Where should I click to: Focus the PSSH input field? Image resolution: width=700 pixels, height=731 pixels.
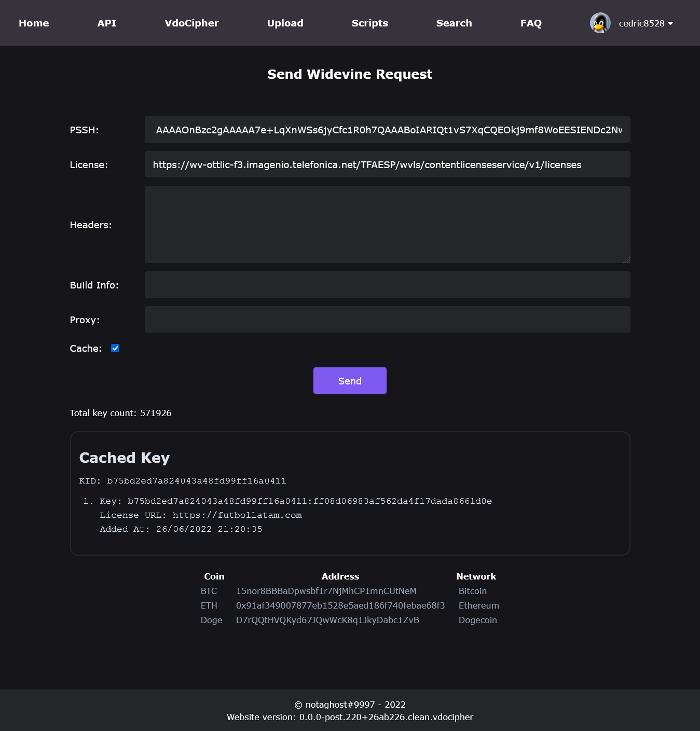pos(388,130)
